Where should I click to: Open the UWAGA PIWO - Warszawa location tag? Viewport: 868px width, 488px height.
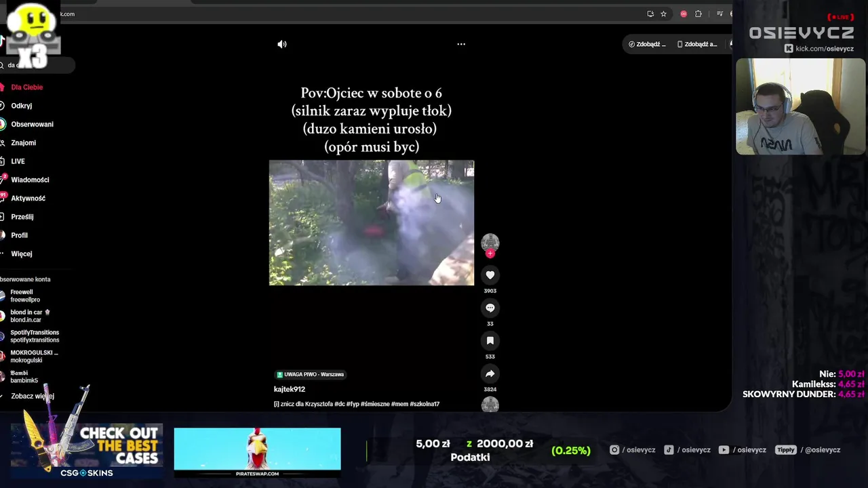pos(311,374)
